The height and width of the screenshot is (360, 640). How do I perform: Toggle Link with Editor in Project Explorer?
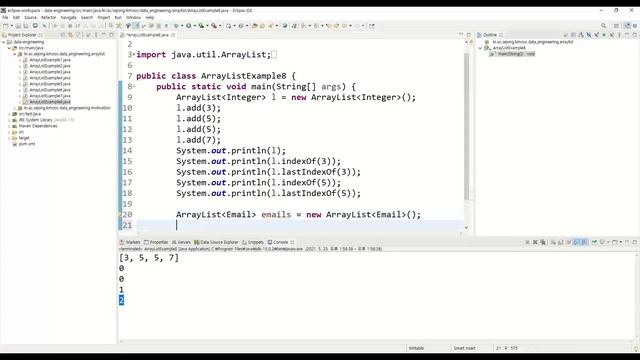tap(70, 35)
